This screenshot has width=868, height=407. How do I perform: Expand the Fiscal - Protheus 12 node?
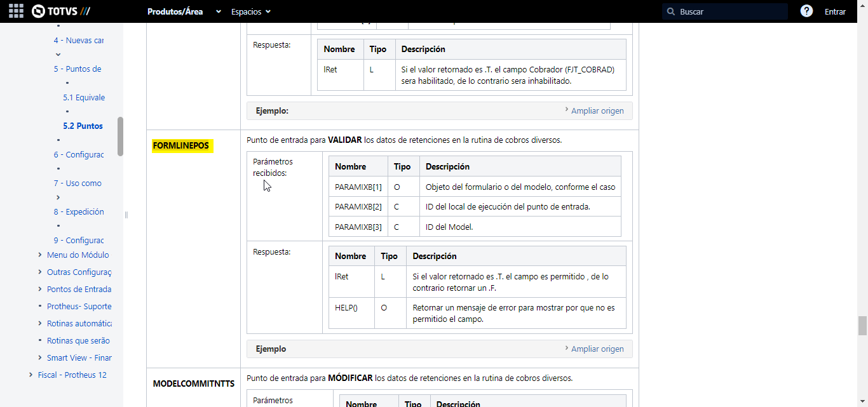(31, 375)
